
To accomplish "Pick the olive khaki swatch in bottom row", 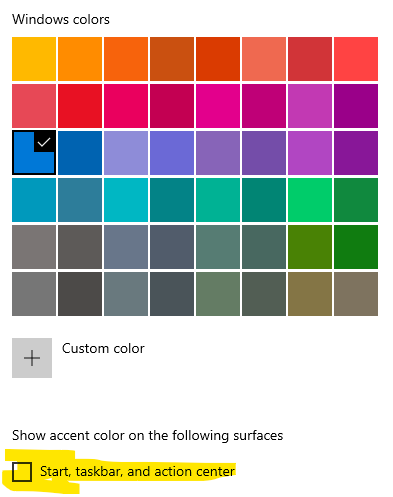I will (x=310, y=294).
